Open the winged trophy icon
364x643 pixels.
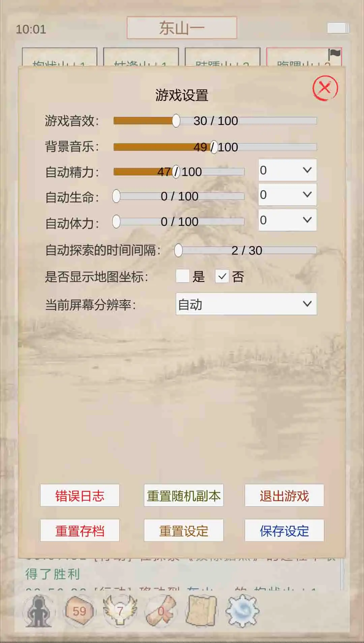[120, 611]
